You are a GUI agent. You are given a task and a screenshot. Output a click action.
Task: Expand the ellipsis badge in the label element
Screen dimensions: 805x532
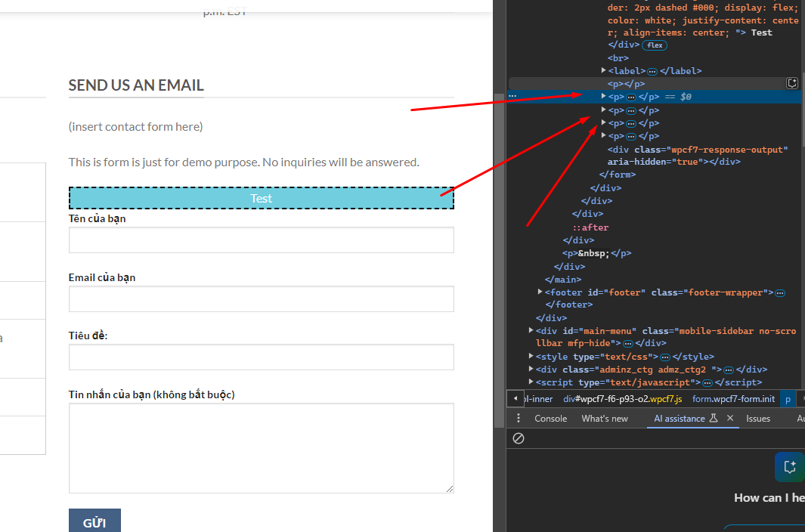pyautogui.click(x=652, y=71)
